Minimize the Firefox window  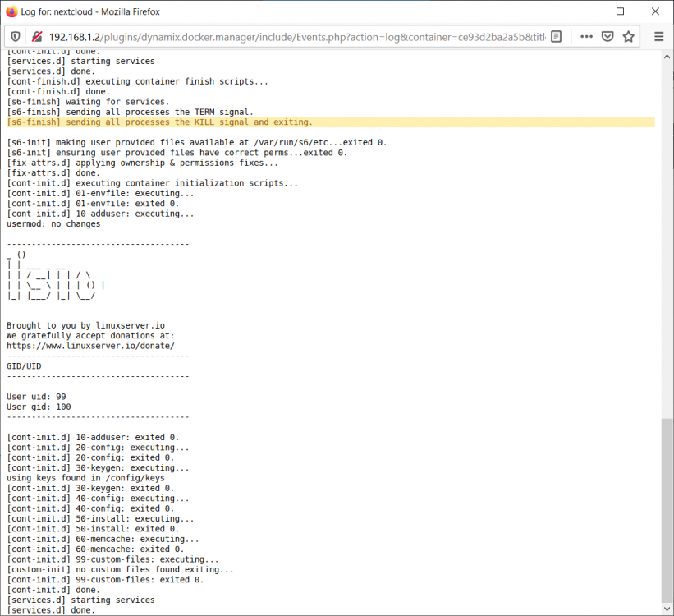(585, 11)
